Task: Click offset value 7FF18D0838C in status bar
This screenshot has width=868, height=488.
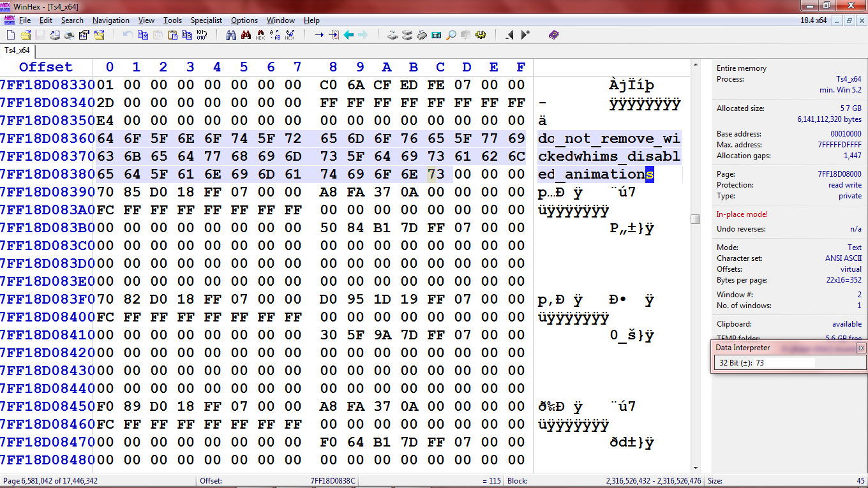Action: coord(333,481)
